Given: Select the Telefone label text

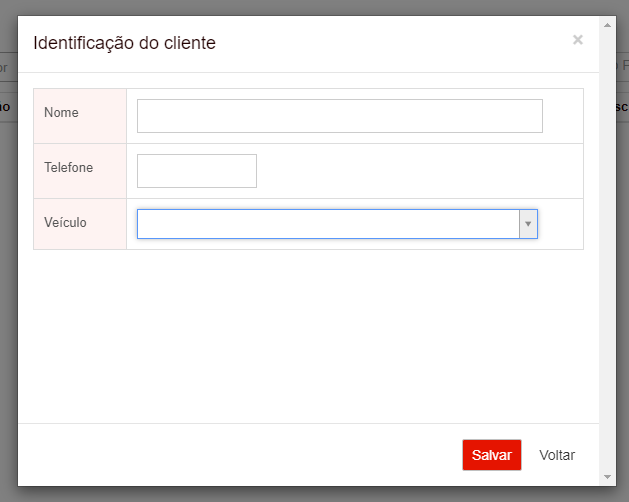Looking at the screenshot, I should tap(69, 167).
